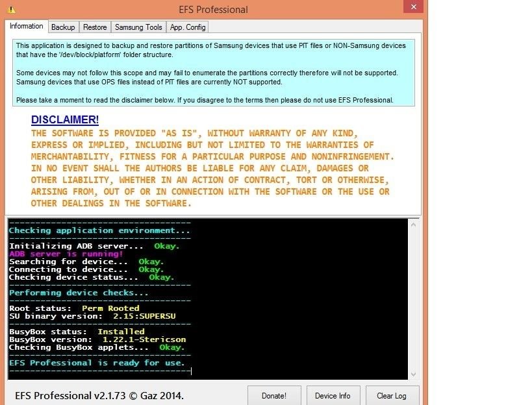Click the blue information description box
Image resolution: width=532 pixels, height=405 pixels.
coord(214,73)
